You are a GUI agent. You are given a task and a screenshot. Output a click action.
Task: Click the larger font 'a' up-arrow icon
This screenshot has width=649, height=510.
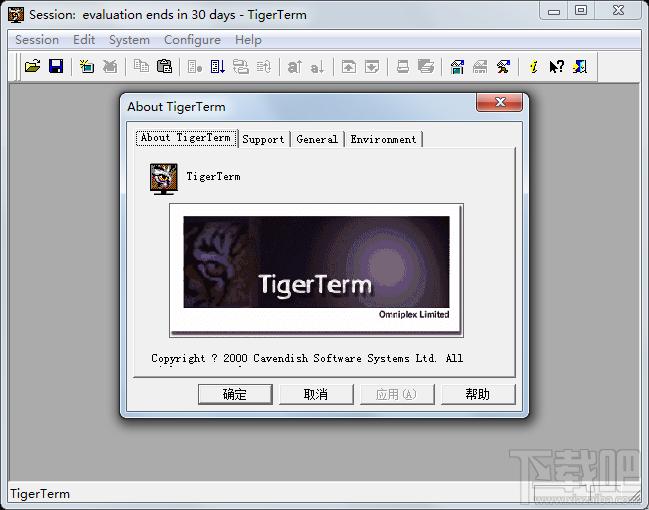point(295,66)
